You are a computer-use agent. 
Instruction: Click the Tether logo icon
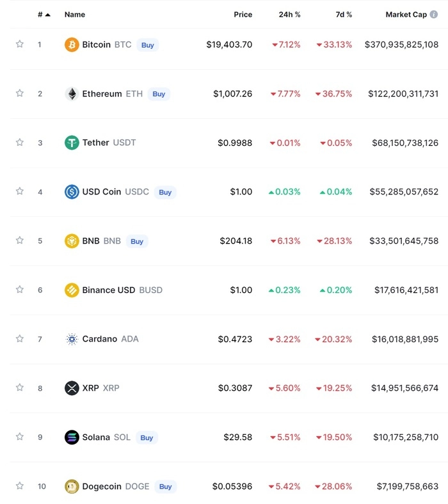[72, 143]
